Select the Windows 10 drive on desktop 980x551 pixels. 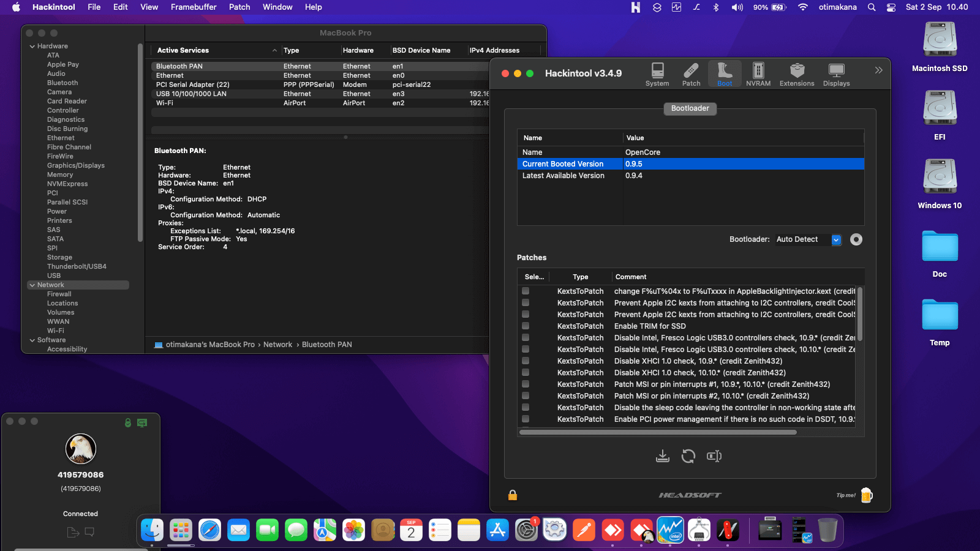pyautogui.click(x=940, y=184)
